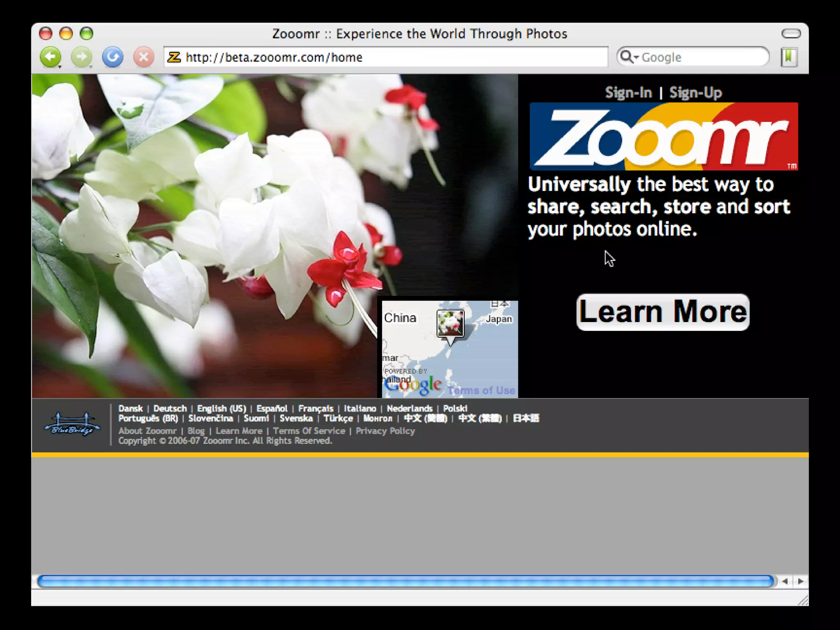The width and height of the screenshot is (840, 630).
Task: Click the Zooomr logo banner
Action: click(663, 136)
